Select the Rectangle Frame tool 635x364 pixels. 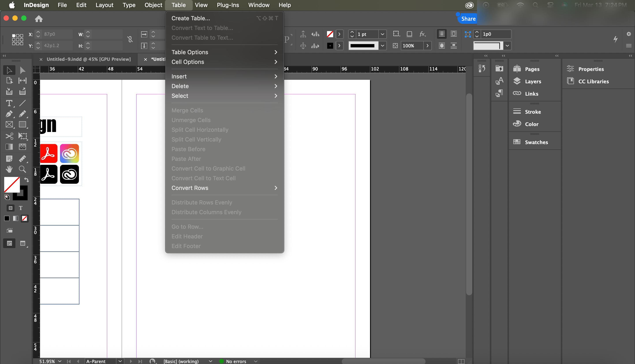click(x=9, y=124)
